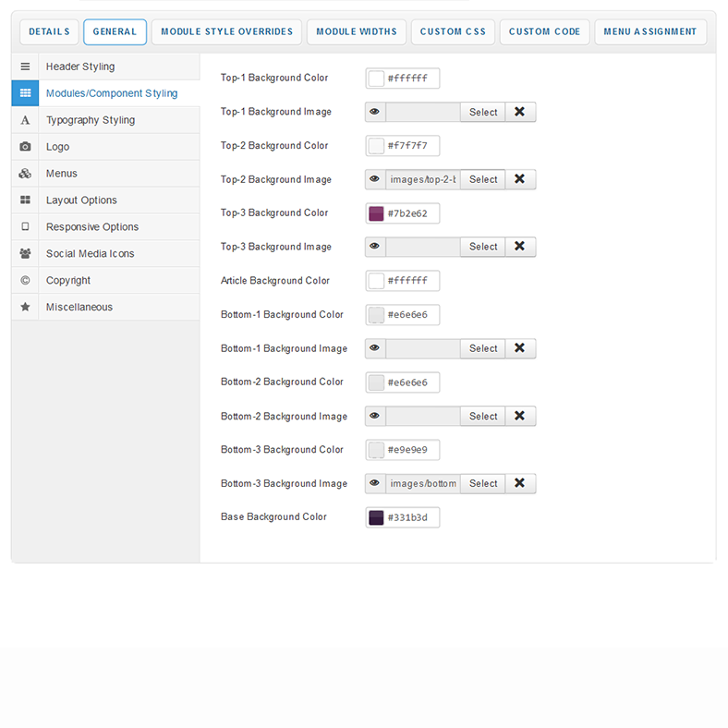This screenshot has height=728, width=728.
Task: Click the Layout Options grid icon
Action: coord(25,200)
